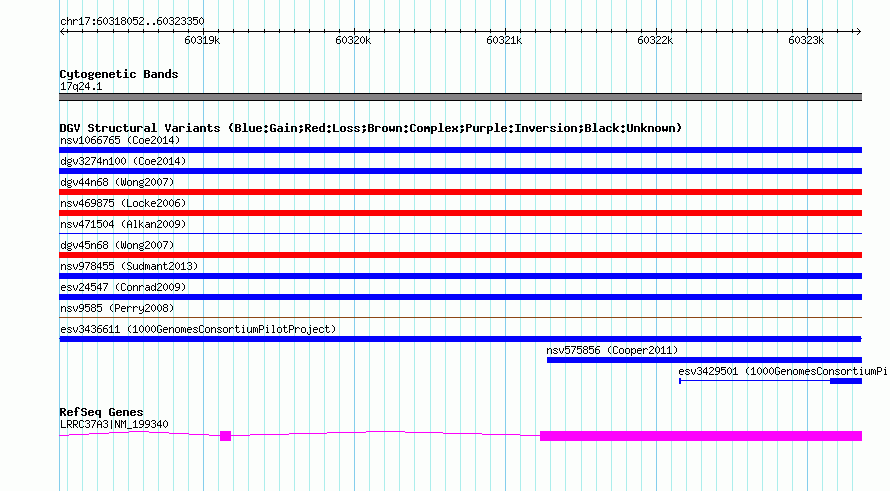Click the nsv9585 (Perry2008) label

pos(117,308)
